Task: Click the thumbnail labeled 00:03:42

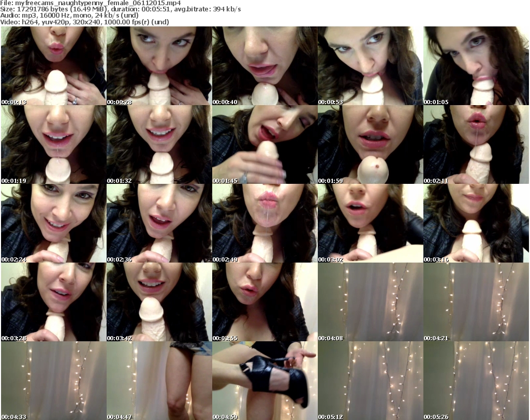Action: (x=159, y=302)
